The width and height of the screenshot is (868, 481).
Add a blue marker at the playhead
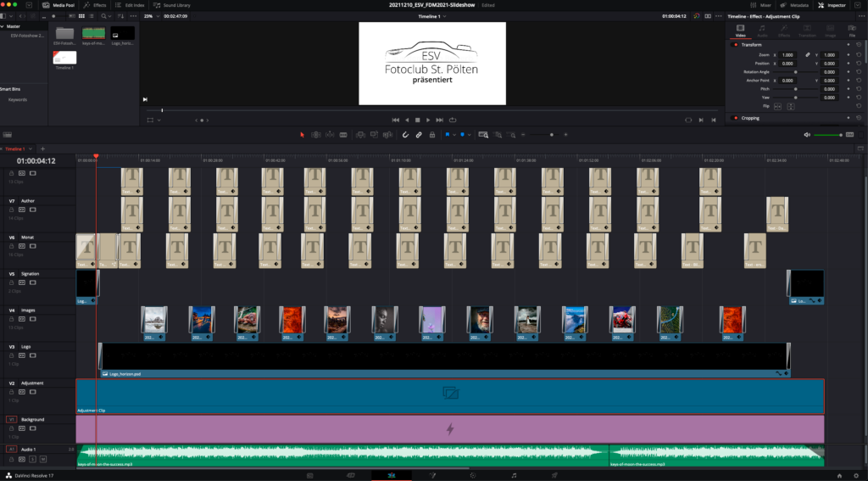coord(462,135)
